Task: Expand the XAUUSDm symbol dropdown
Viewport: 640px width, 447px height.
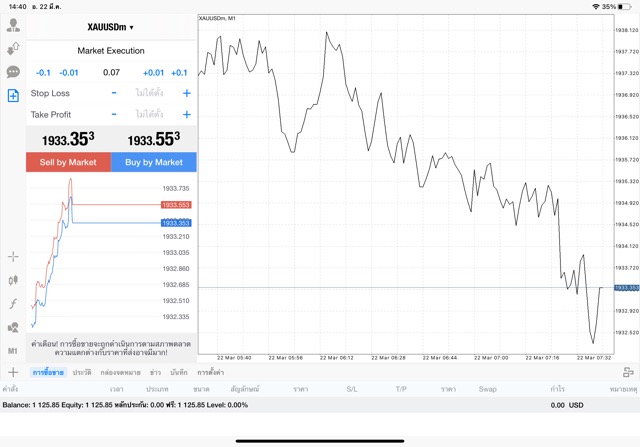Action: tap(111, 27)
